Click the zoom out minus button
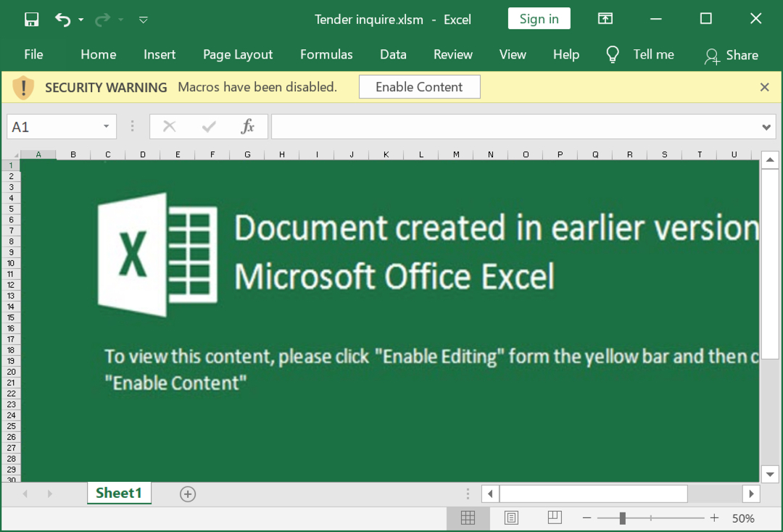Screen dimensions: 783x532 587,518
